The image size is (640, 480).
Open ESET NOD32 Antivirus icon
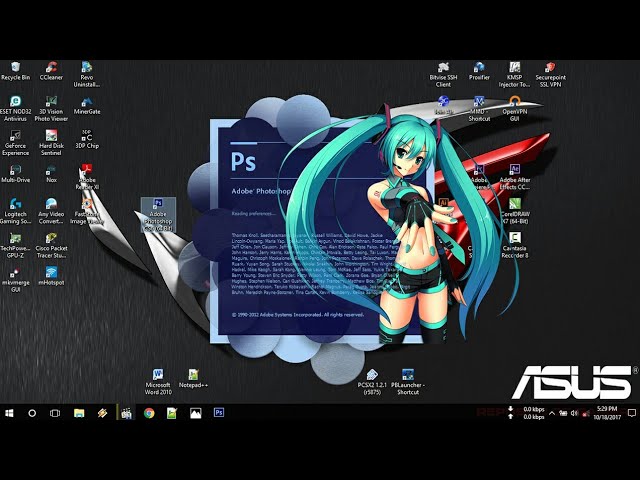[16, 109]
